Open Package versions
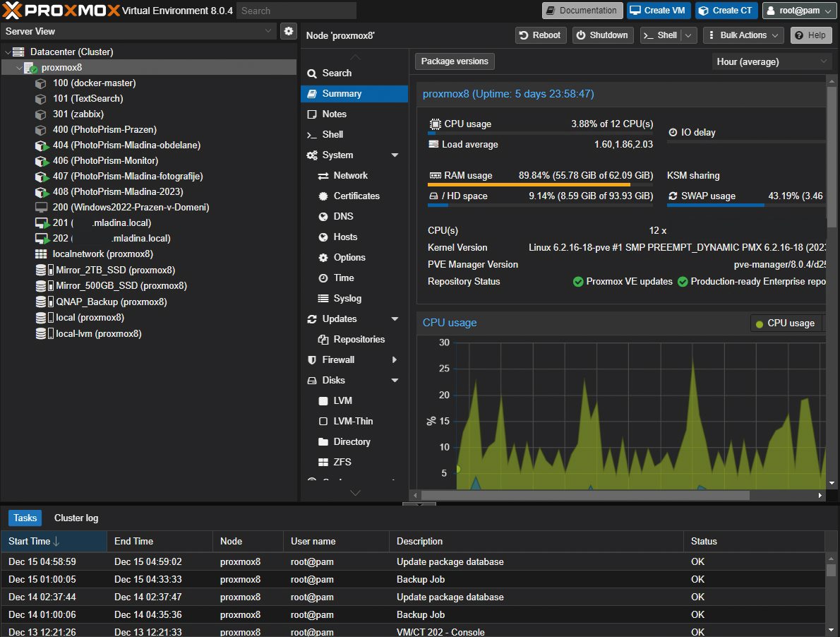Viewport: 840px width, 637px height. [x=455, y=61]
